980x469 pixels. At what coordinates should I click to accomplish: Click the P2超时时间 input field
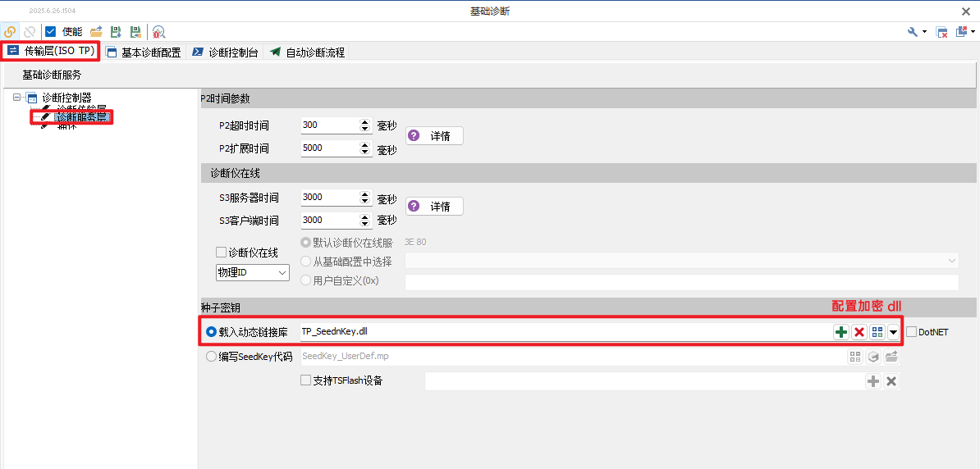coord(330,125)
